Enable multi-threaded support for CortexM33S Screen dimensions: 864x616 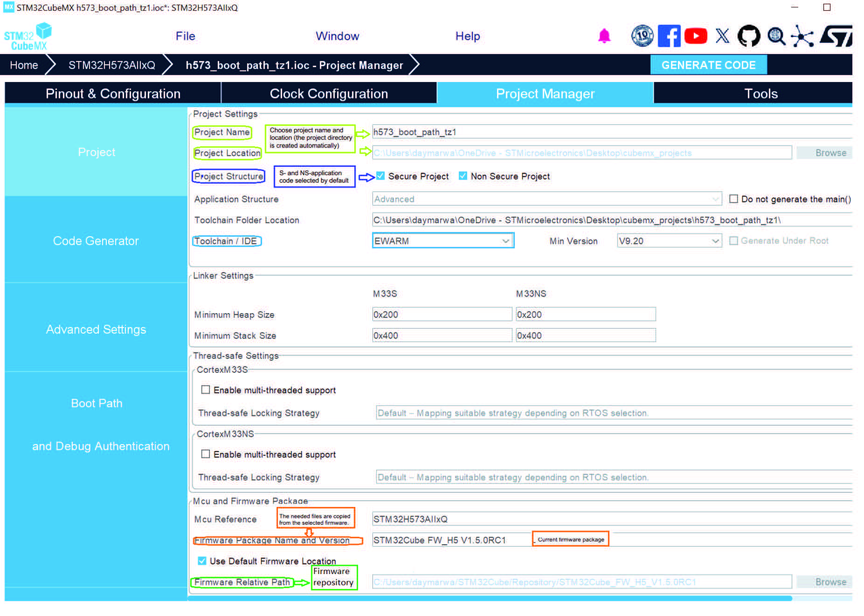205,390
